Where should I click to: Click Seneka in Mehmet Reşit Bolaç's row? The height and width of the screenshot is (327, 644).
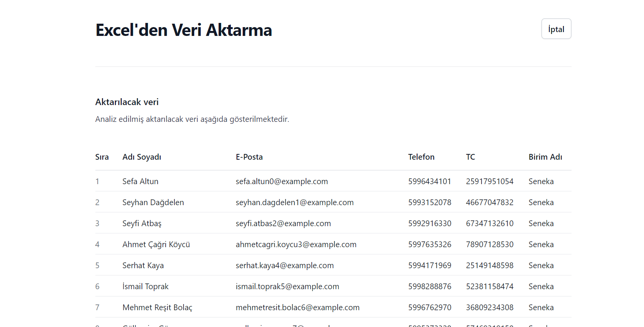pos(541,308)
